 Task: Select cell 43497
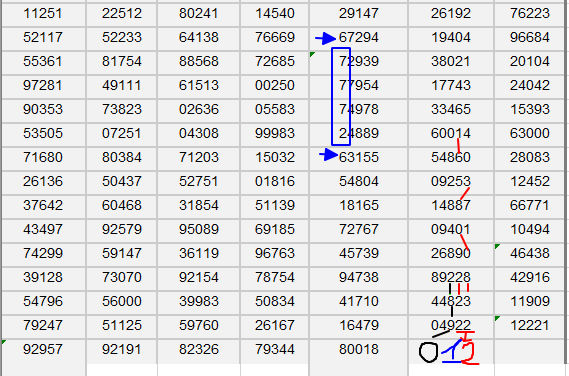coord(44,230)
